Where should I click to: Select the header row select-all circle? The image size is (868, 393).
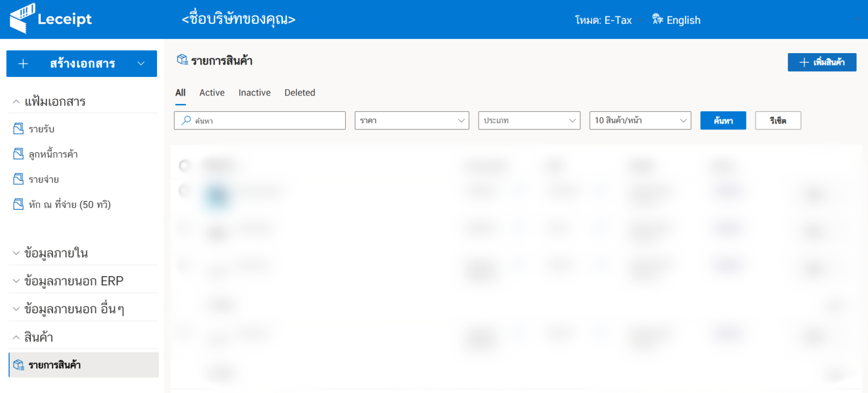(x=184, y=166)
